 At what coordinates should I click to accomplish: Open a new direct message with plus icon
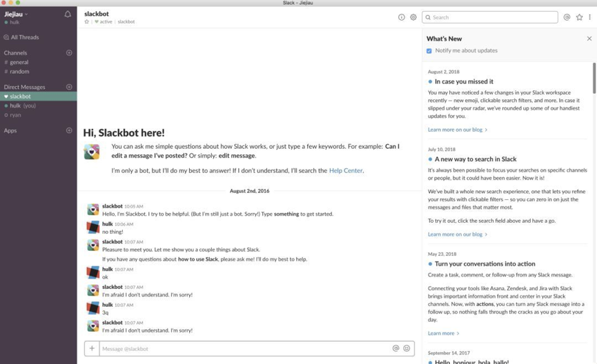pos(69,87)
